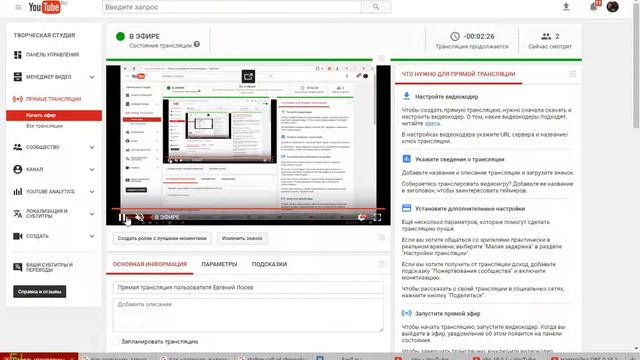Click the Ваши субтитры и переводы icon

tap(18, 267)
